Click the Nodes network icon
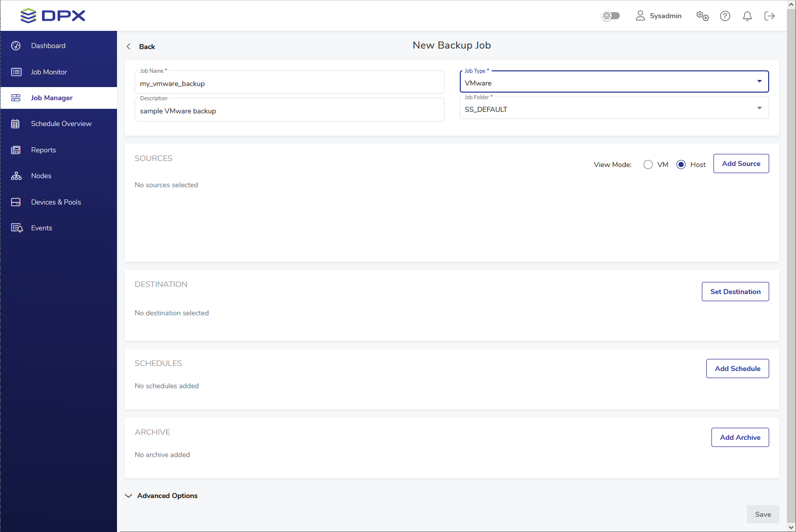796x532 pixels. (x=16, y=176)
